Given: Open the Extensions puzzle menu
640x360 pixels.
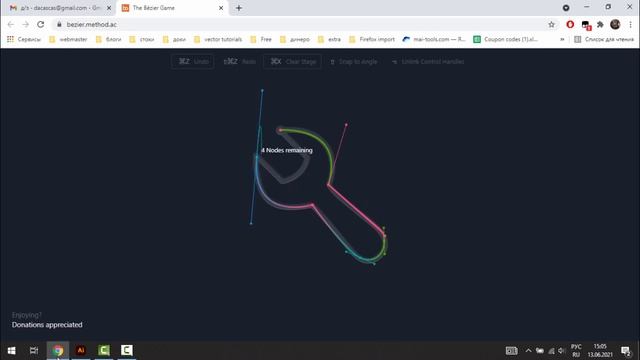Looking at the screenshot, I should point(600,24).
